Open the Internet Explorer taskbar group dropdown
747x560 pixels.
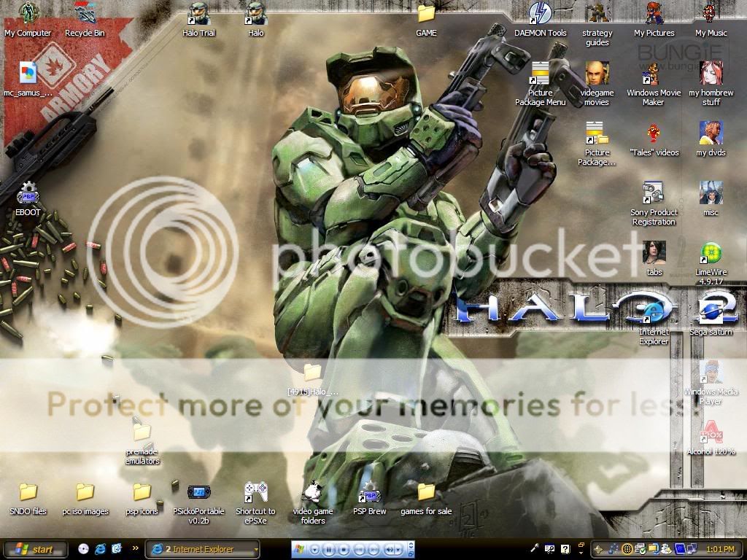click(x=255, y=549)
